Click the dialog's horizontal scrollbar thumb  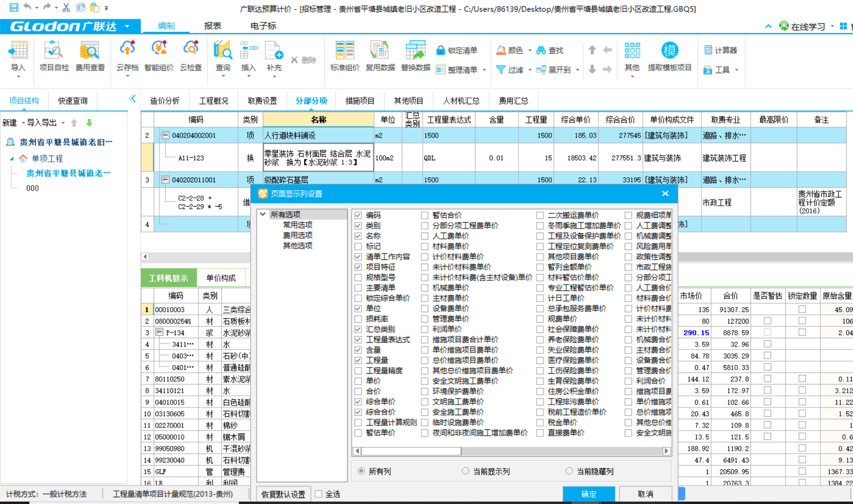point(411,451)
